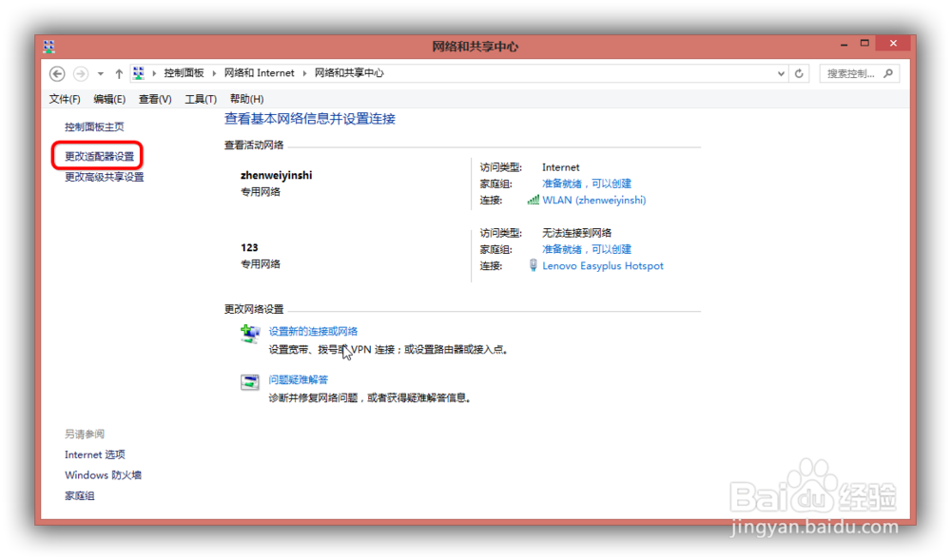Click the network icon in the window title bar
The height and width of the screenshot is (560, 951).
(49, 45)
